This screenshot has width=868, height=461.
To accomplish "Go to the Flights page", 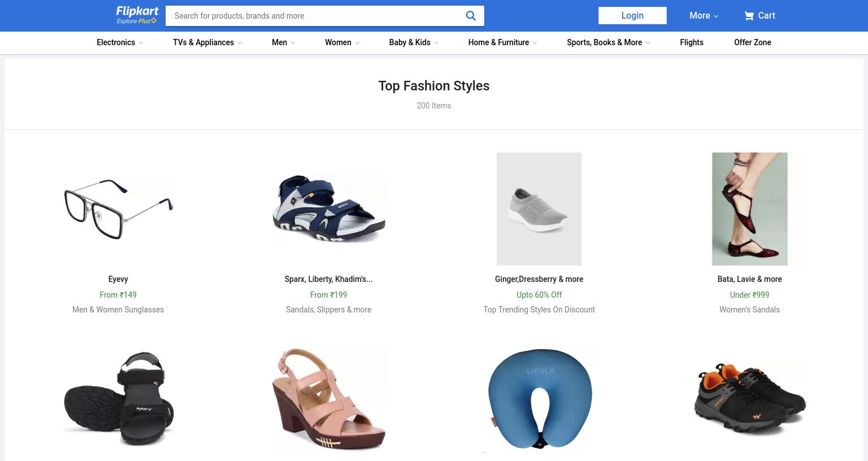I will pyautogui.click(x=692, y=42).
